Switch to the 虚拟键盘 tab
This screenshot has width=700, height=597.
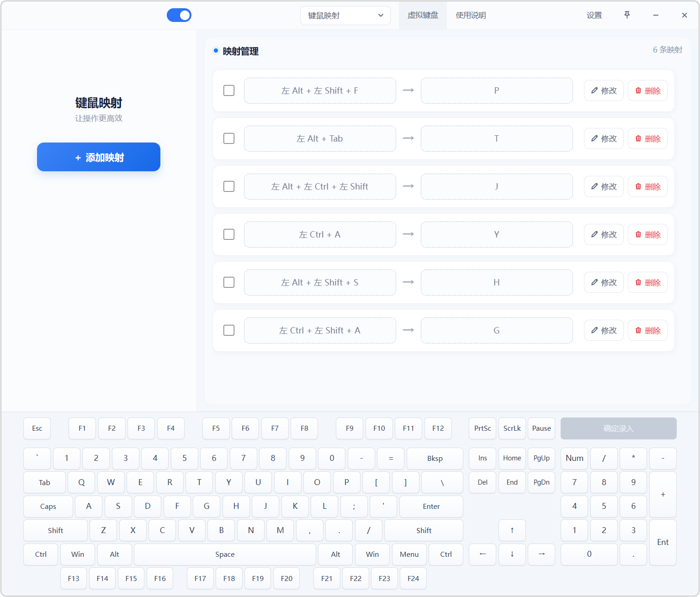[423, 15]
